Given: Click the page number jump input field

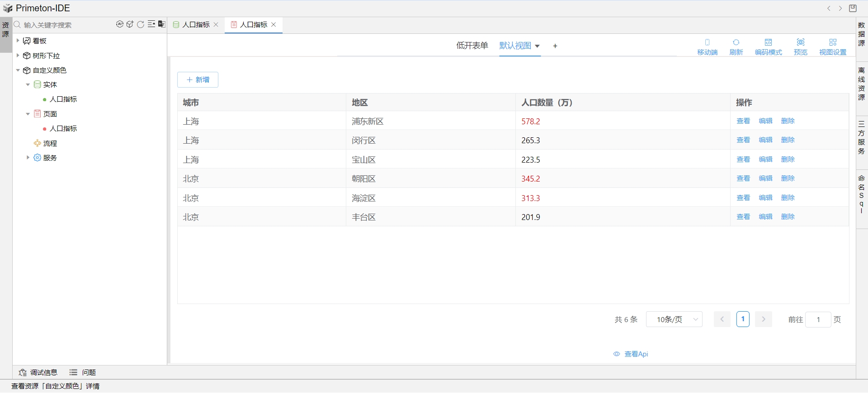Looking at the screenshot, I should (818, 319).
